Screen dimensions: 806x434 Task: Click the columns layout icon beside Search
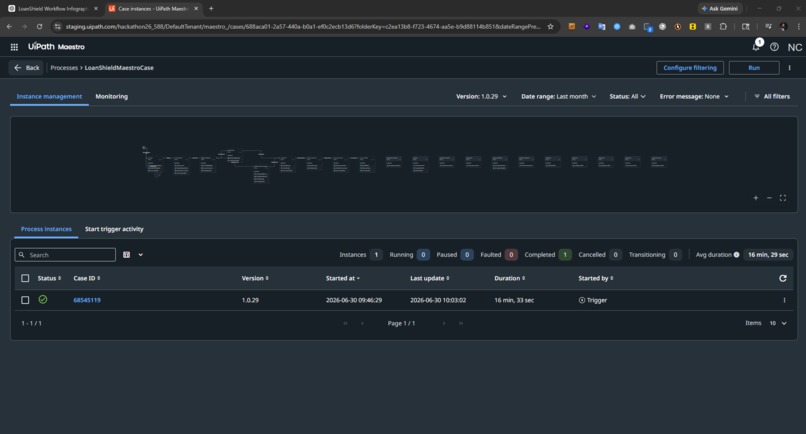(126, 255)
